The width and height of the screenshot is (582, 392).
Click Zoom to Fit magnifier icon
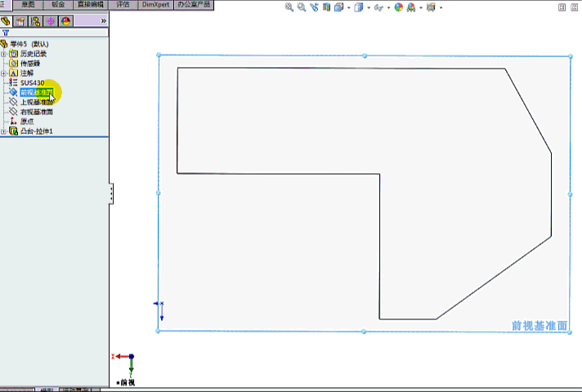coord(289,7)
